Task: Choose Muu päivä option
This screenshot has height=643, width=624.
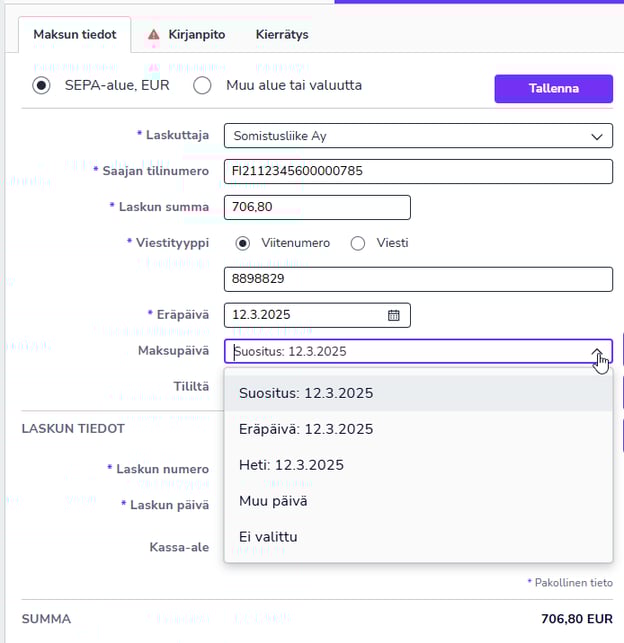Action: pos(273,501)
